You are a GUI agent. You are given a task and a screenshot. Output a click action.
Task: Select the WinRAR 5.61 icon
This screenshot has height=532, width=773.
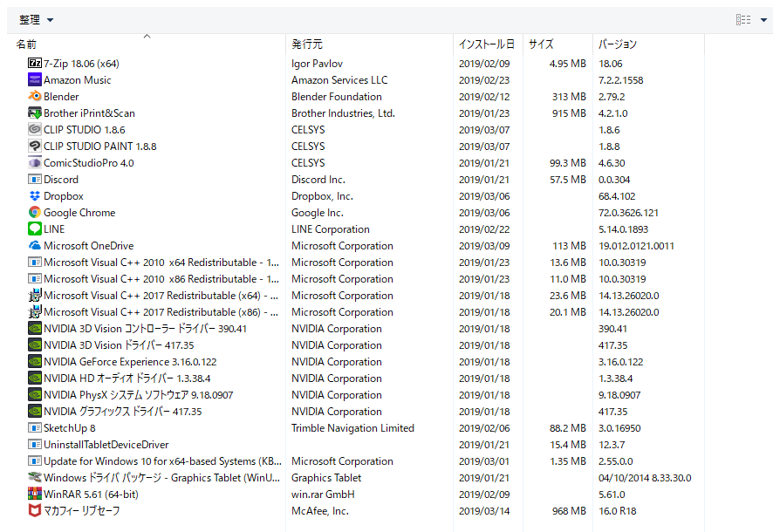[x=35, y=494]
